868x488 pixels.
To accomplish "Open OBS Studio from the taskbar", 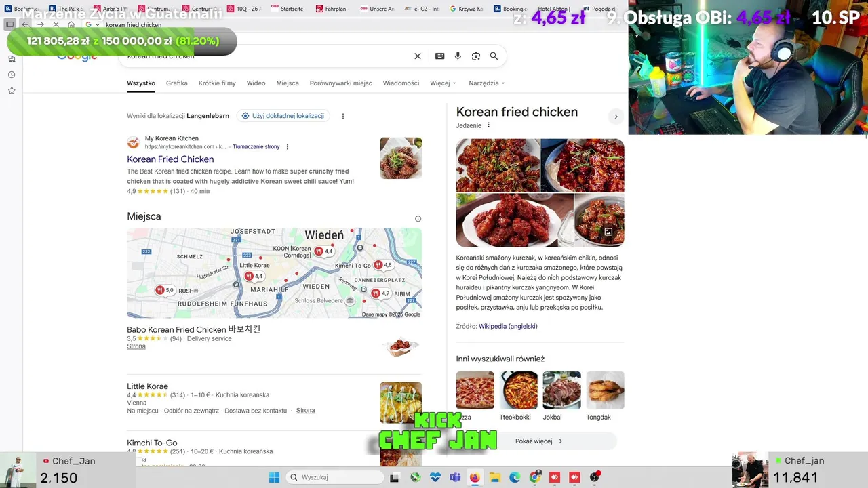I will [x=595, y=477].
